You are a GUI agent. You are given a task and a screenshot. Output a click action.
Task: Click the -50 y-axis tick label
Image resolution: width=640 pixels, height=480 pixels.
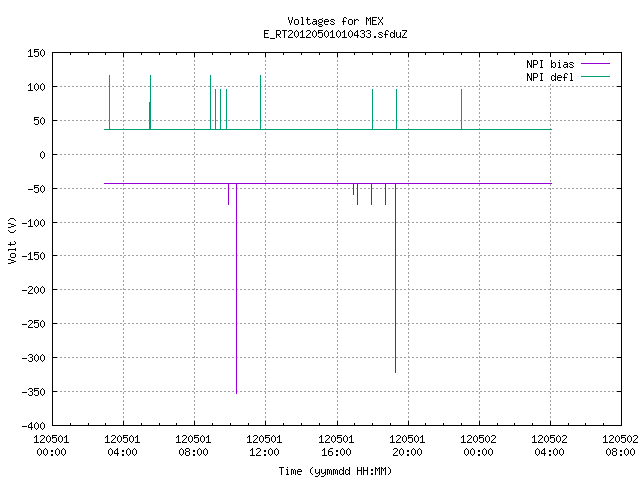point(36,189)
